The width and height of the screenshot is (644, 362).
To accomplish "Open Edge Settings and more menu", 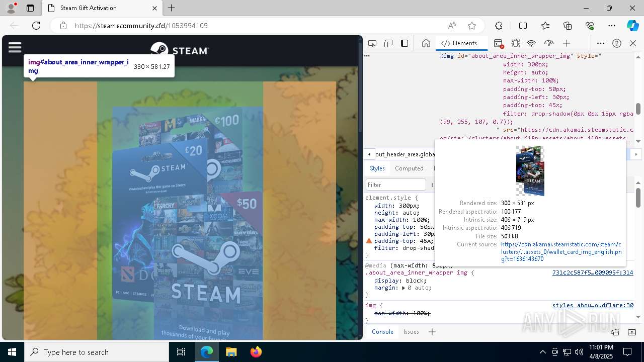I will 612,26.
